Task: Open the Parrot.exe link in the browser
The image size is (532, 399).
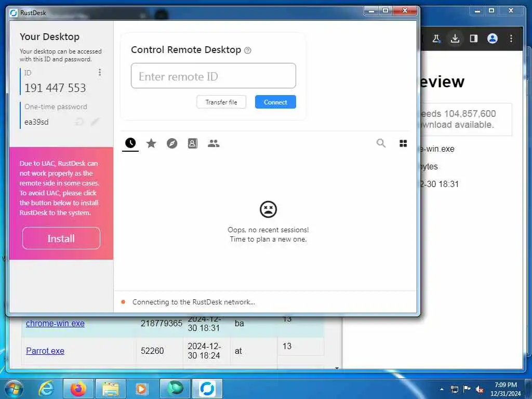Action: coord(45,351)
